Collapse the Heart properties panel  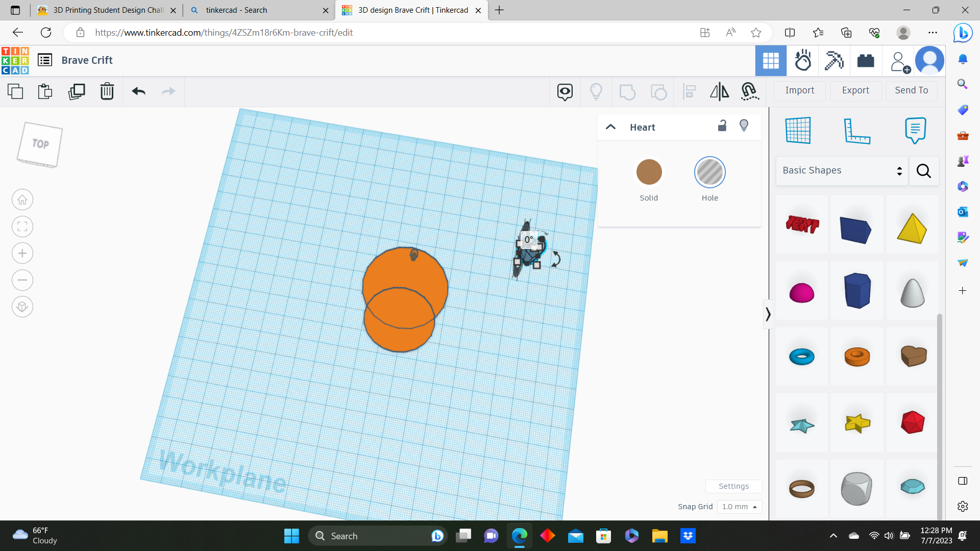(x=610, y=127)
